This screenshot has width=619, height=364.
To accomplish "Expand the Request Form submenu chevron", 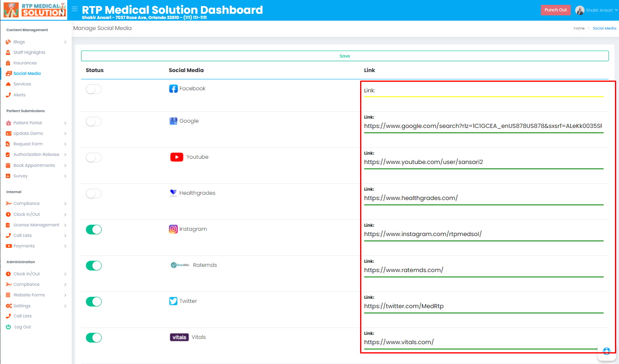I will pyautogui.click(x=65, y=144).
